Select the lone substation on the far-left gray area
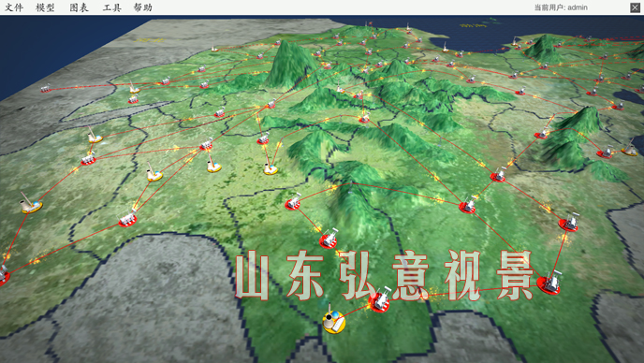 (46, 88)
